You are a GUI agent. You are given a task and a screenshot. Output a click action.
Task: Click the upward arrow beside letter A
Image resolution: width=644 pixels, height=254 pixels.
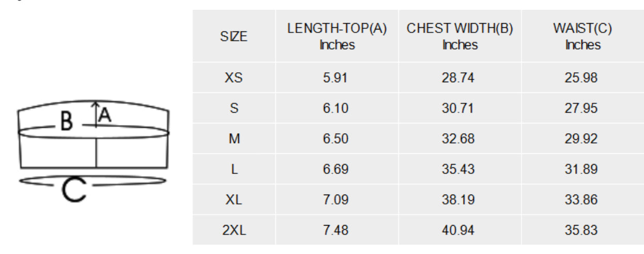click(x=96, y=114)
